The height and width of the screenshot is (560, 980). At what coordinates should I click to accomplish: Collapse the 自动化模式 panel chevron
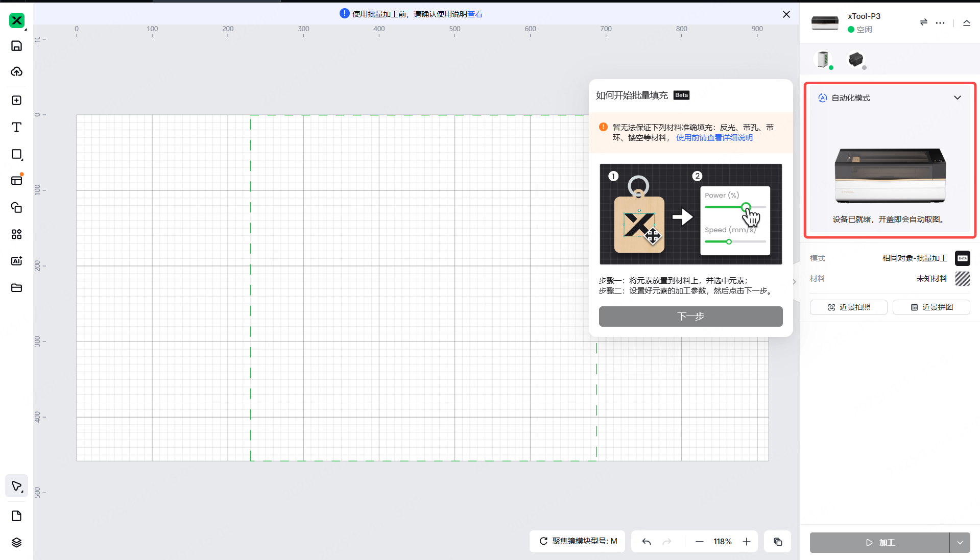[958, 98]
